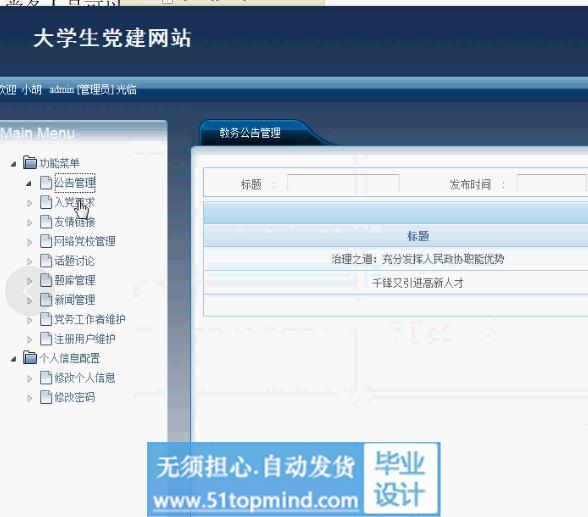Image resolution: width=588 pixels, height=517 pixels.
Task: Select the 教务公告管理 tab
Action: (x=250, y=133)
